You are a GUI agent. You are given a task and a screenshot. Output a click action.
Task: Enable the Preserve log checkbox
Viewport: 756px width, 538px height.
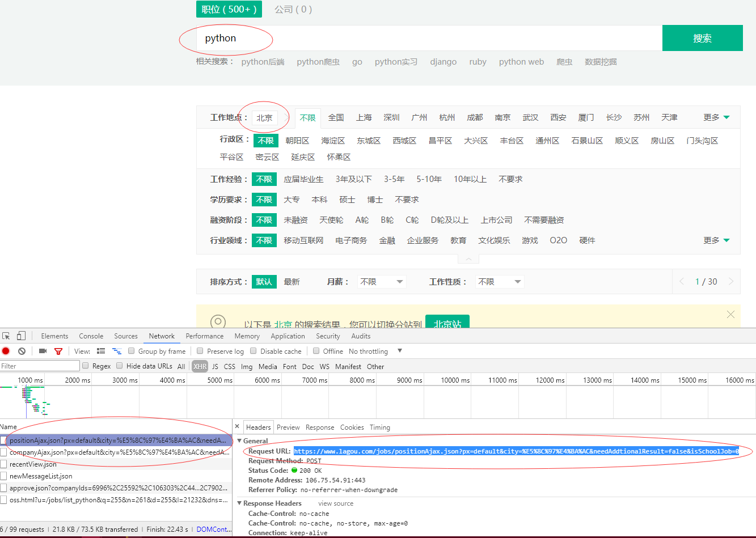(x=200, y=351)
